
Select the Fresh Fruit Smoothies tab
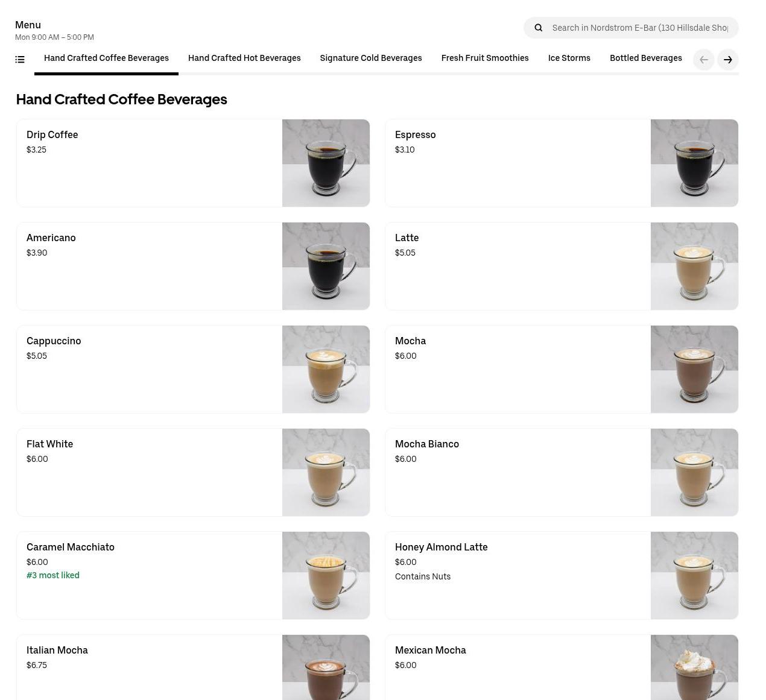click(x=484, y=58)
